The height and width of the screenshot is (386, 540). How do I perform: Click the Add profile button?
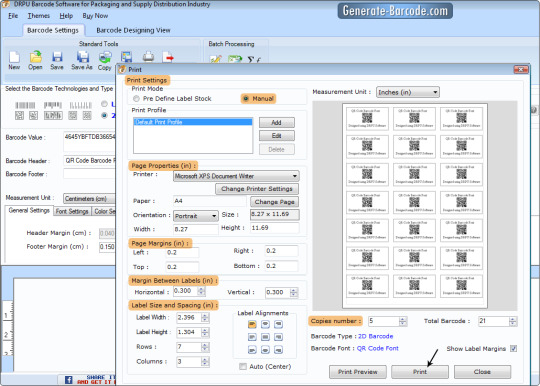coord(277,123)
